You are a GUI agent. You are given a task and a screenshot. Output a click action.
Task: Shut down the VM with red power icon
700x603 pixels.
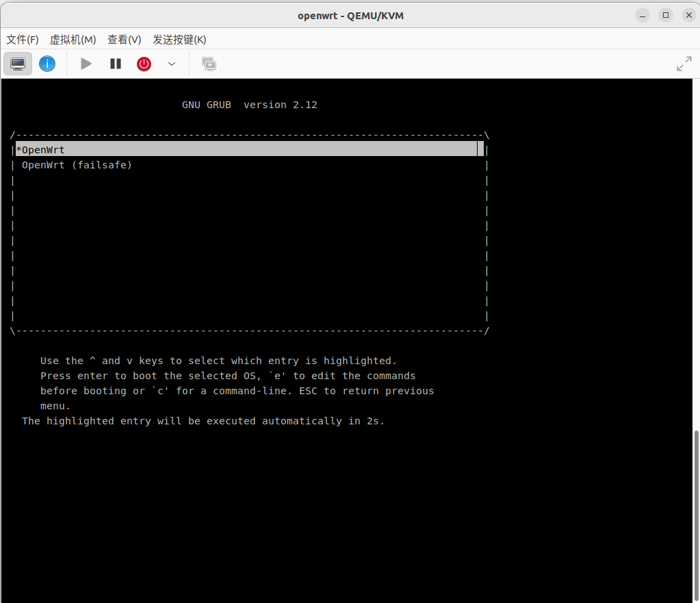pyautogui.click(x=144, y=64)
